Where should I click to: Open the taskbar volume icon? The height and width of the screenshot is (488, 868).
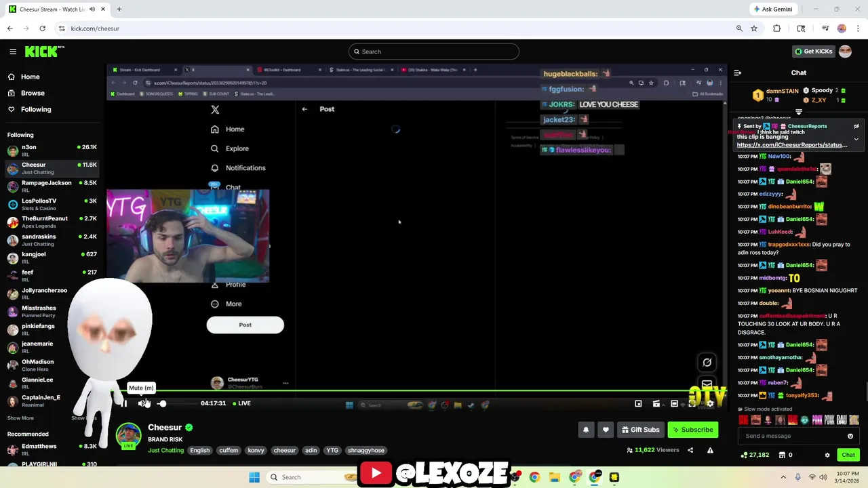tap(823, 477)
